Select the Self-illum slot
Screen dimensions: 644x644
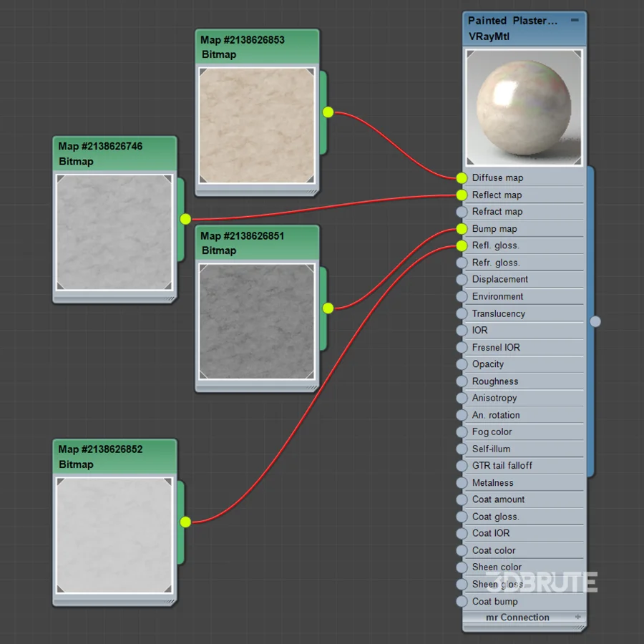(491, 449)
